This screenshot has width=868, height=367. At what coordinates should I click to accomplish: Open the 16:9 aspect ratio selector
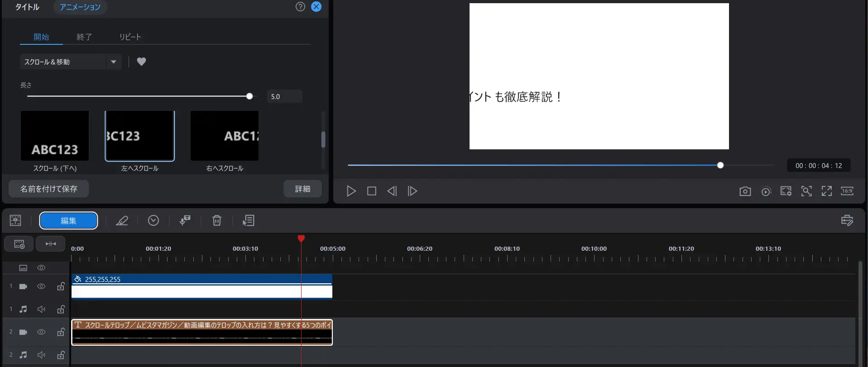point(847,191)
